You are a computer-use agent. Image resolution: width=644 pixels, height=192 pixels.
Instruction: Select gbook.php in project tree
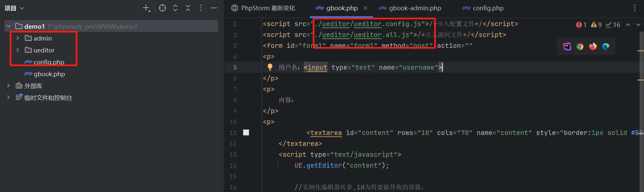click(45, 74)
